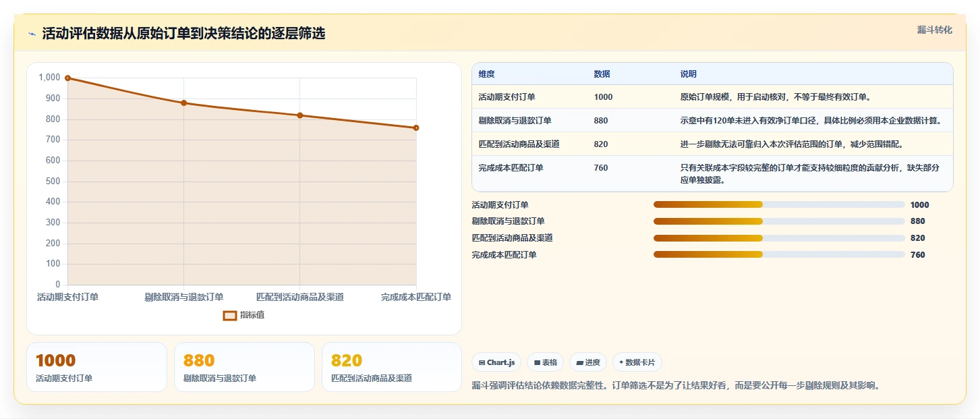The image size is (980, 419).
Task: Click footer note starting 漏斗强调评估结论
Action: [676, 386]
